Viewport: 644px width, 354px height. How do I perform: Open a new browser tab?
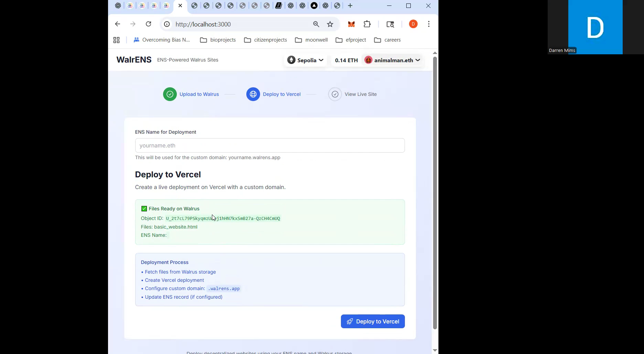pos(350,5)
